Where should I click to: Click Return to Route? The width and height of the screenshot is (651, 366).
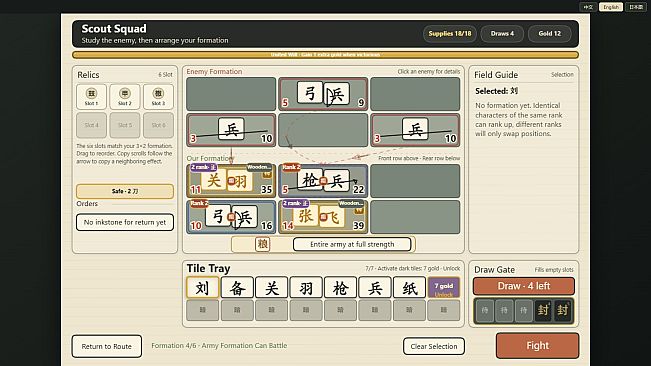(106, 346)
